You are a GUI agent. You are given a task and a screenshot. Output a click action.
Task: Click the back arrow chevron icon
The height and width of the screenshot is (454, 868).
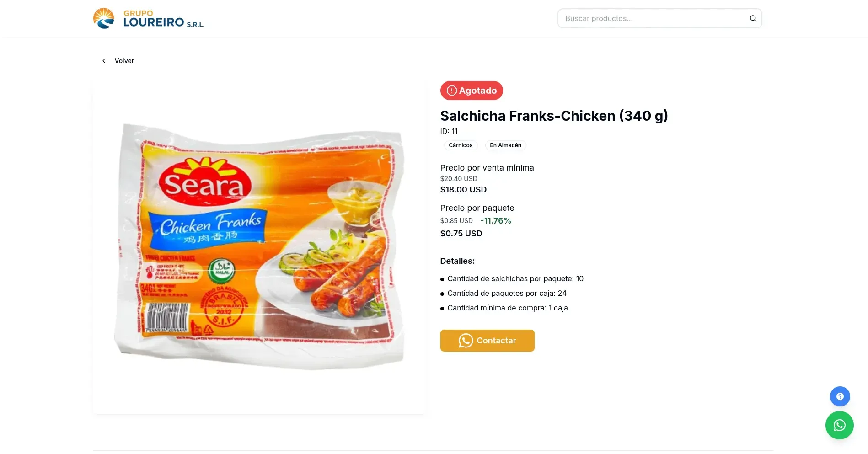(x=104, y=61)
